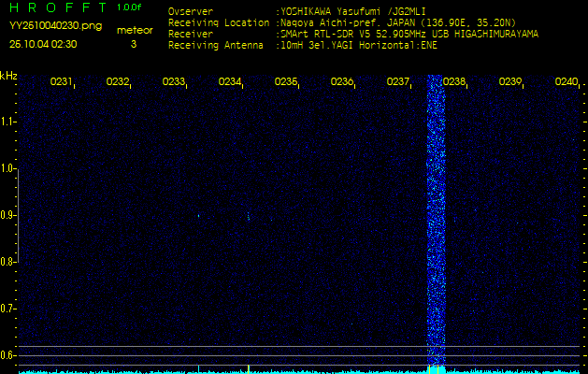
Task: Click the 0238 time marker
Action: (x=453, y=81)
